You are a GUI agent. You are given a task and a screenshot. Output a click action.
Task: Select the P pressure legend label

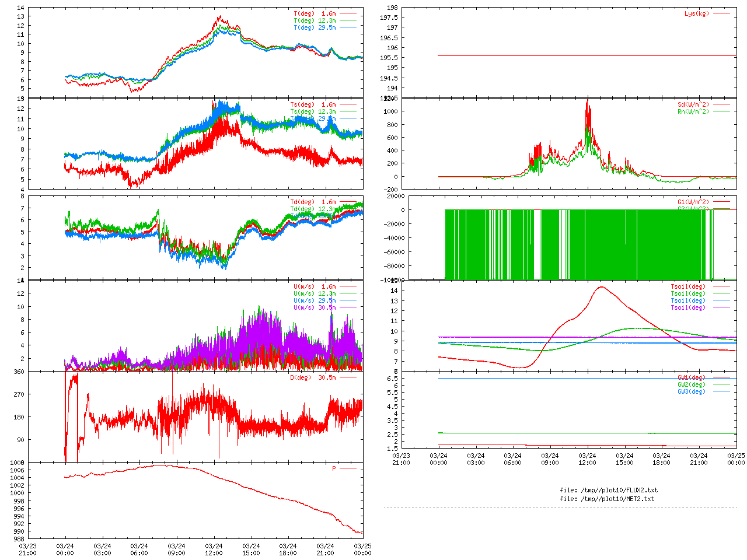pyautogui.click(x=334, y=468)
